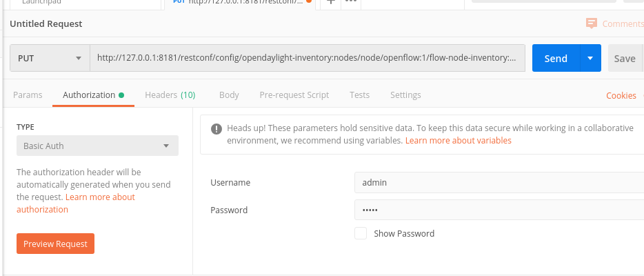Click the request URL address field

307,59
